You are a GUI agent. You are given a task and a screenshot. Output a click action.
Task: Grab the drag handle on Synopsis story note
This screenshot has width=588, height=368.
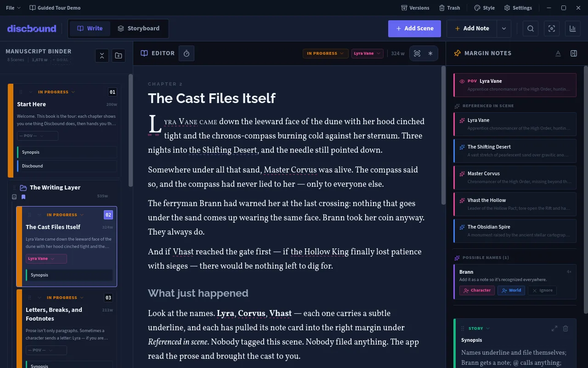(x=463, y=328)
